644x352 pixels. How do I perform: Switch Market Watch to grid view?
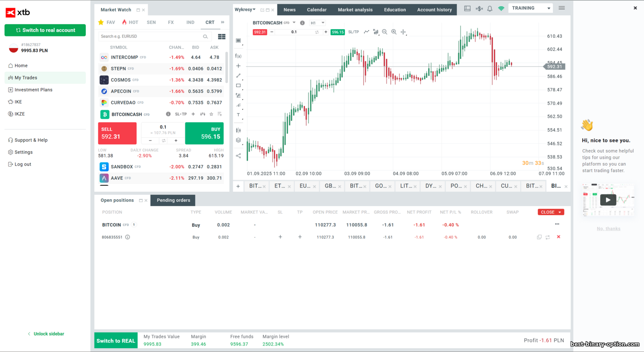coord(222,36)
